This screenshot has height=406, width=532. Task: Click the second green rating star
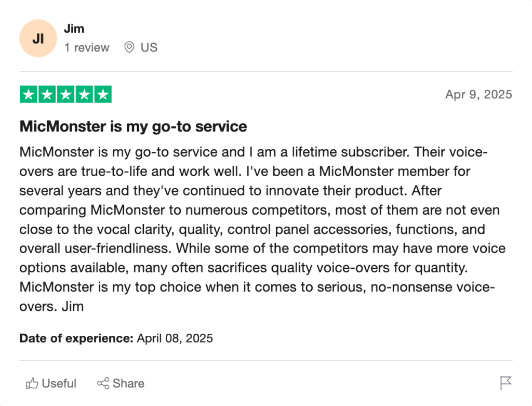tap(47, 95)
